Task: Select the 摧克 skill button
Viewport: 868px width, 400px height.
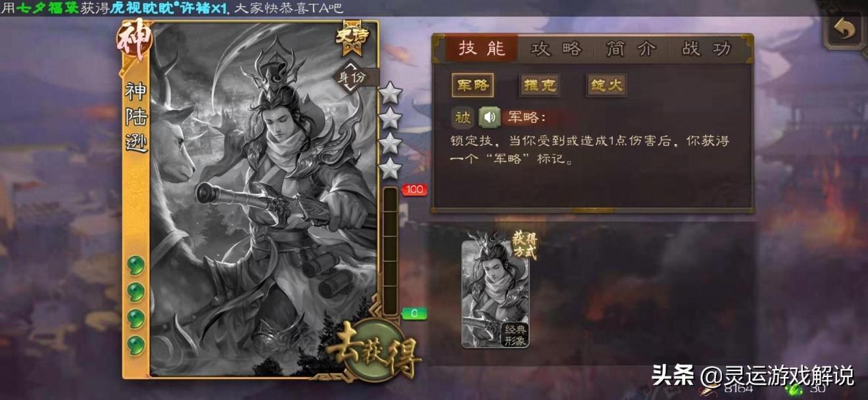Action: (539, 85)
